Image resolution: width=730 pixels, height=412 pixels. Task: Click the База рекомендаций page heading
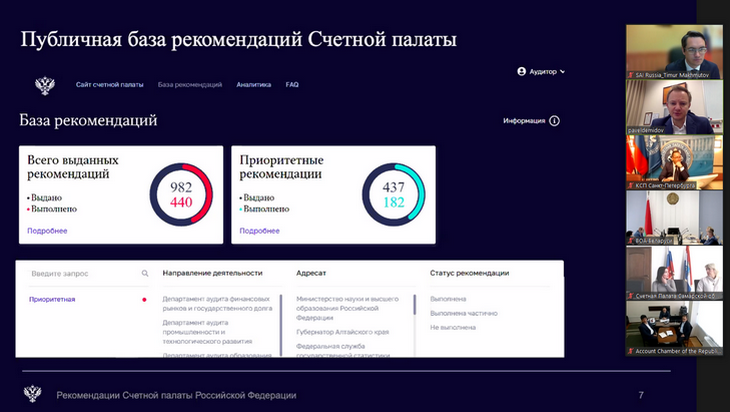(88, 120)
